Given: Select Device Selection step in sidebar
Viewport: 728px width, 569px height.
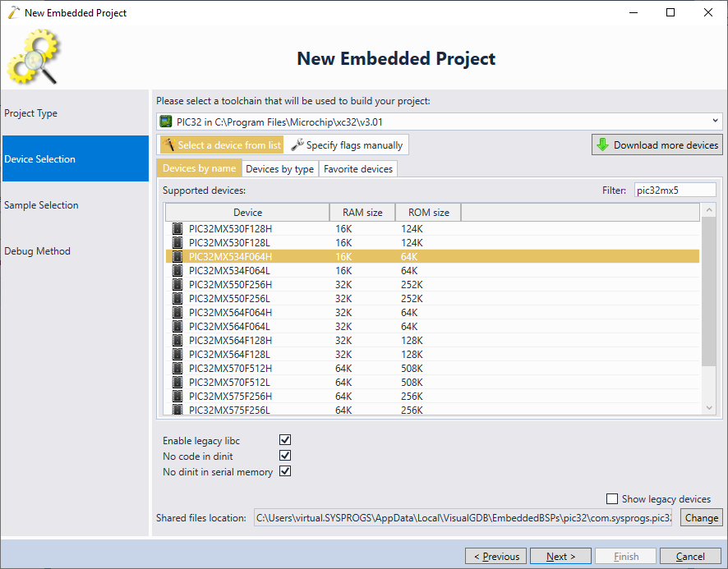Looking at the screenshot, I should tap(76, 158).
